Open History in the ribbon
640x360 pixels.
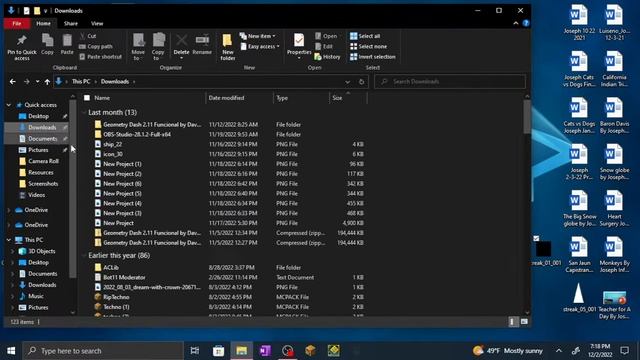coord(327,57)
